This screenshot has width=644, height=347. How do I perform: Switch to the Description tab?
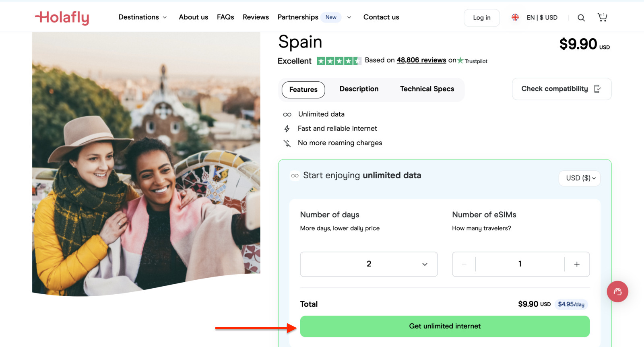pos(359,89)
